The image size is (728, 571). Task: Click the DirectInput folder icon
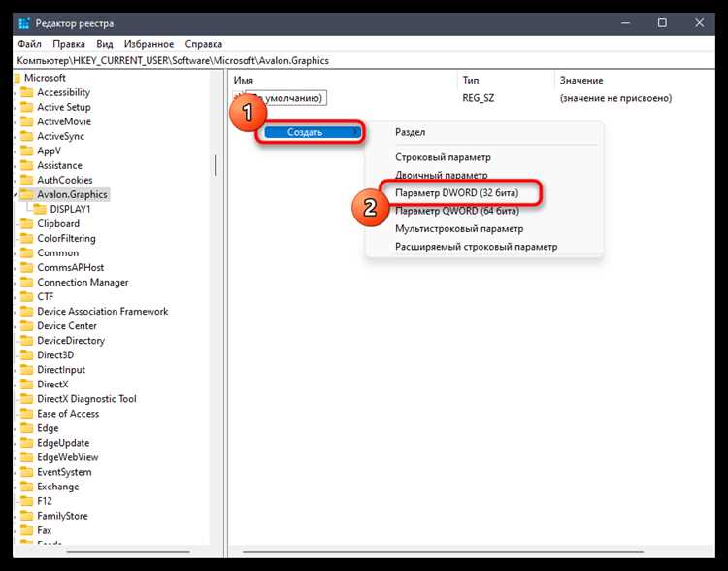[27, 370]
